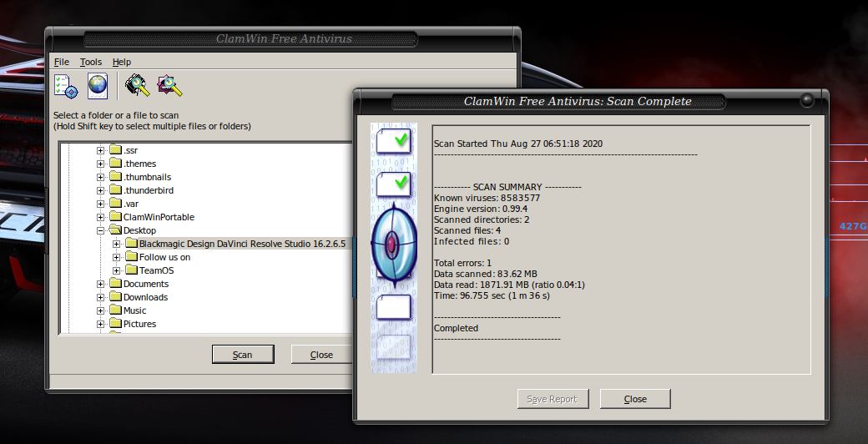868x444 pixels.
Task: Click the .ssr folder icon
Action: click(x=115, y=149)
